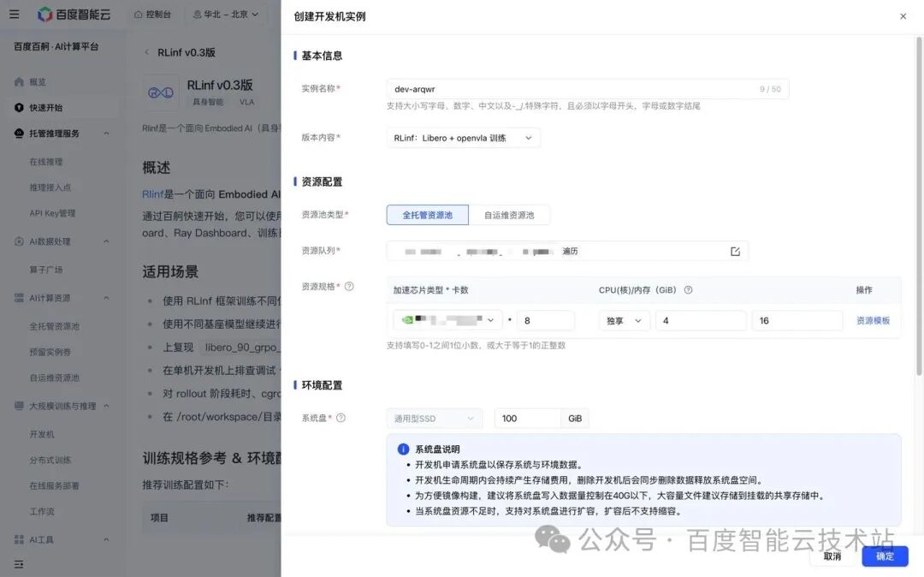
Task: Click the 取消 button
Action: click(x=832, y=556)
